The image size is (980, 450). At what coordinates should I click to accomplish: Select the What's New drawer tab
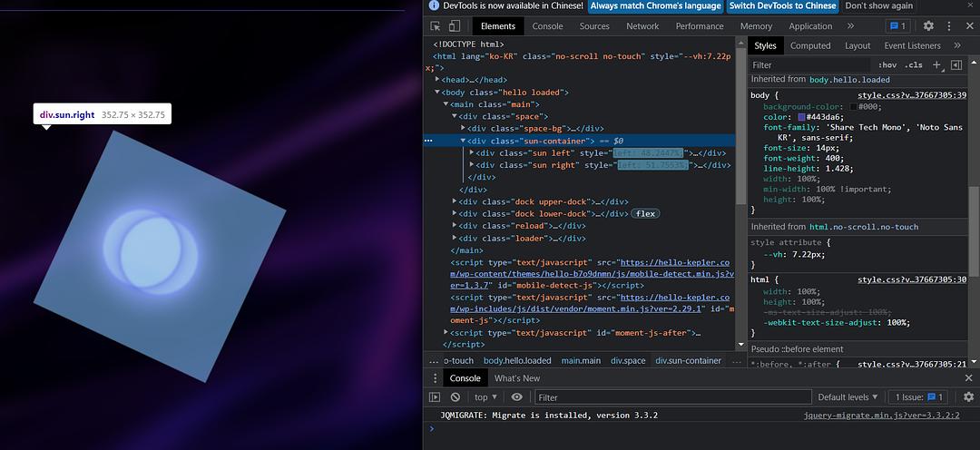(x=517, y=378)
